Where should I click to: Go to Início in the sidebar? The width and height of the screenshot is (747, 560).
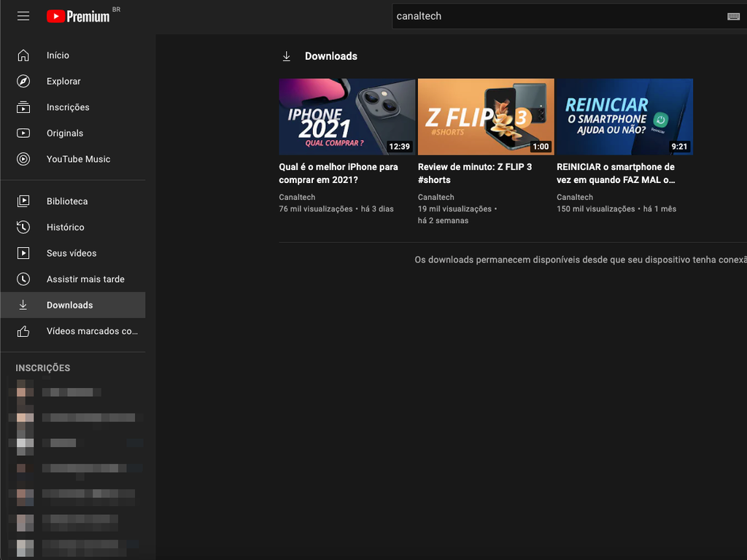73,55
